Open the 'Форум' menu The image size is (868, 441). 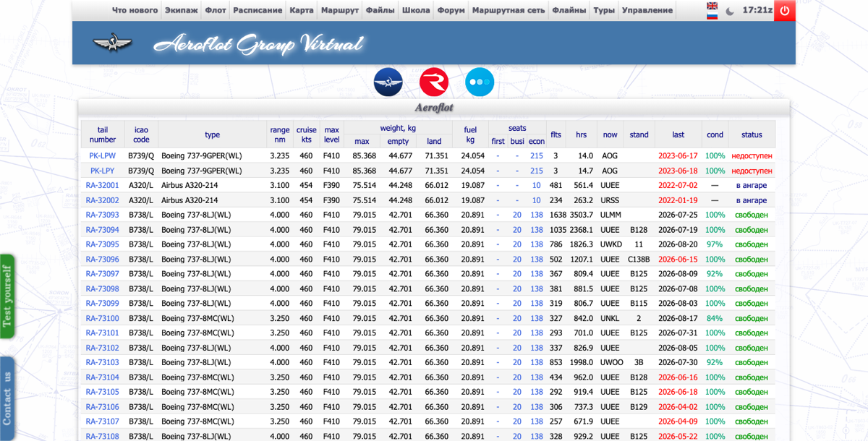pos(451,10)
